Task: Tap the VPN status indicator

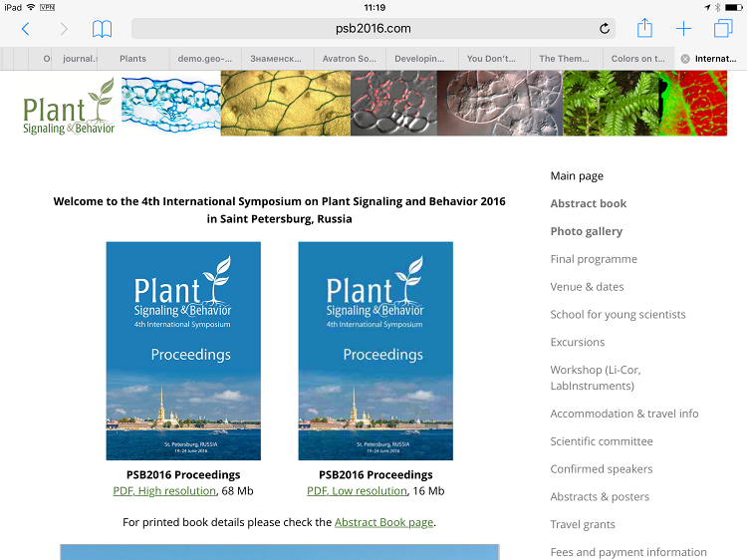Action: point(47,7)
